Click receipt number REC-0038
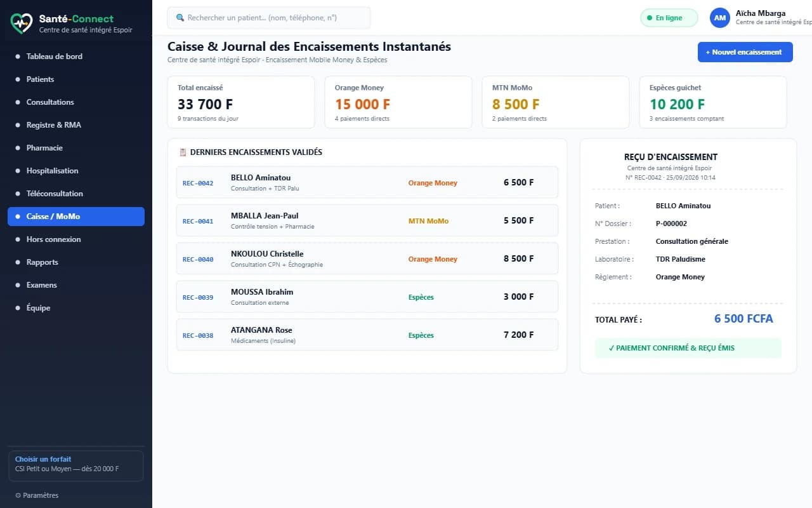 198,335
